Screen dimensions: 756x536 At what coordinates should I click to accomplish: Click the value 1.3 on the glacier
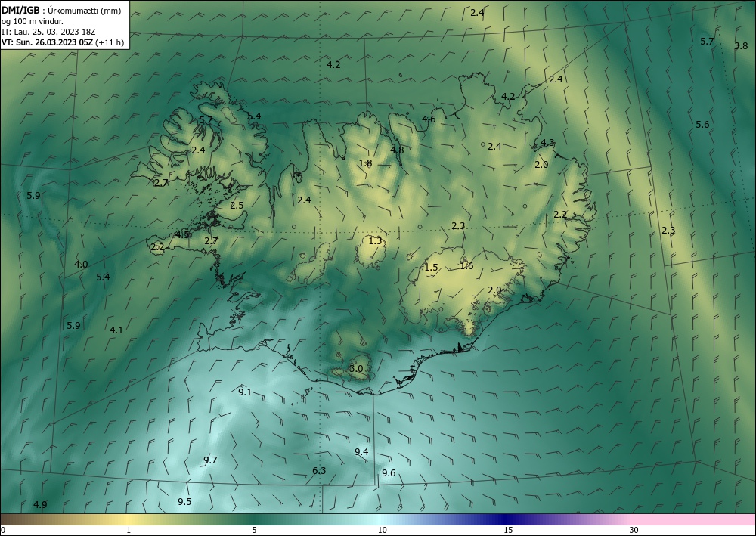[x=375, y=241]
